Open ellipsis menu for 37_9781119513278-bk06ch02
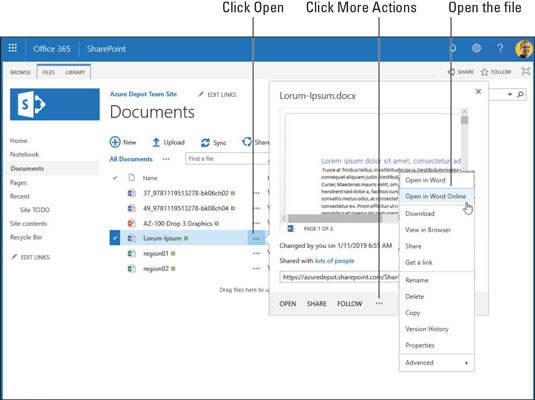The height and width of the screenshot is (400, 535). click(256, 193)
